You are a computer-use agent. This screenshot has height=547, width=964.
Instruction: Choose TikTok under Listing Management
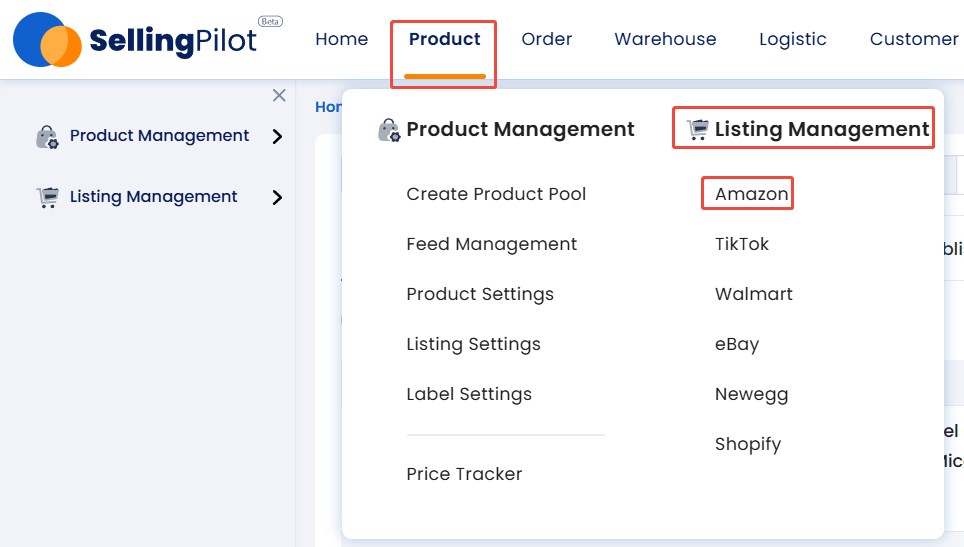[741, 244]
